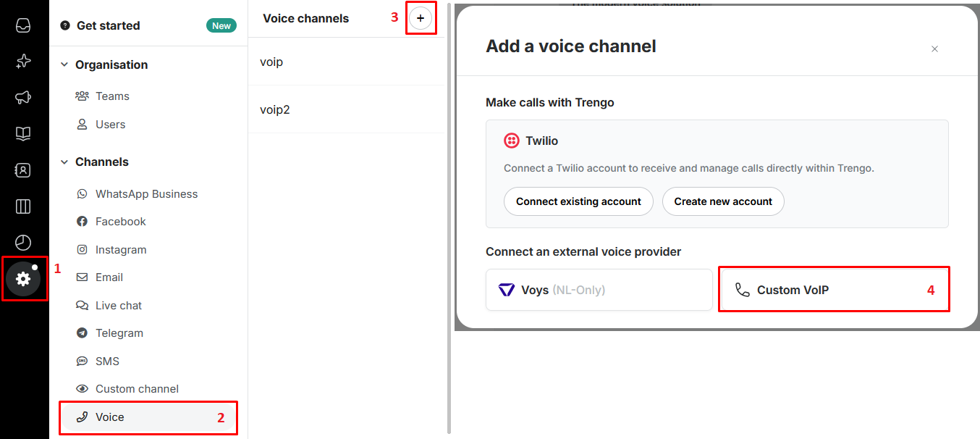The width and height of the screenshot is (980, 439).
Task: Close the Add a voice channel dialog
Action: point(934,49)
